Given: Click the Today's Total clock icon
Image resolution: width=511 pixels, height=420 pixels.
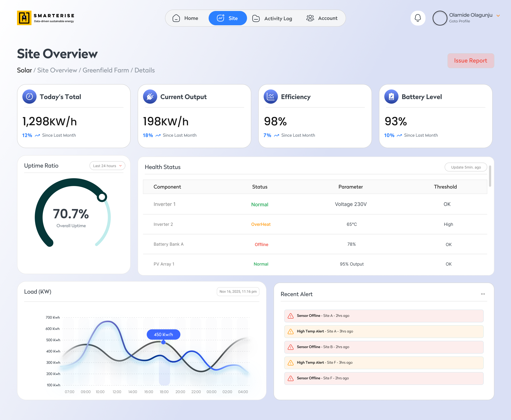Looking at the screenshot, I should (x=29, y=97).
